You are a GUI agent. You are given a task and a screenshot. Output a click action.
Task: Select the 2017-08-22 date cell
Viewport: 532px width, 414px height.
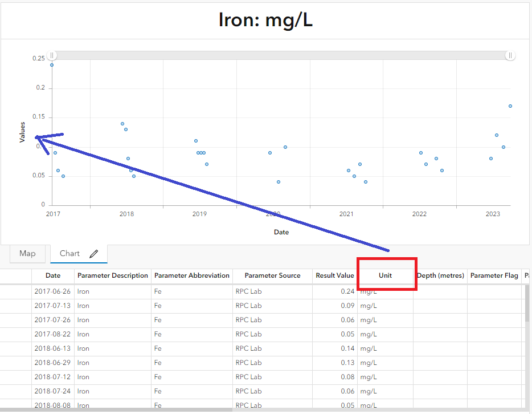pos(52,334)
